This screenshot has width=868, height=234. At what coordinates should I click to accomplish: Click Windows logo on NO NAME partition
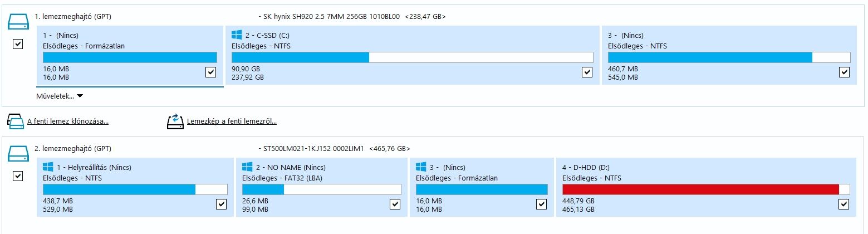click(x=247, y=167)
